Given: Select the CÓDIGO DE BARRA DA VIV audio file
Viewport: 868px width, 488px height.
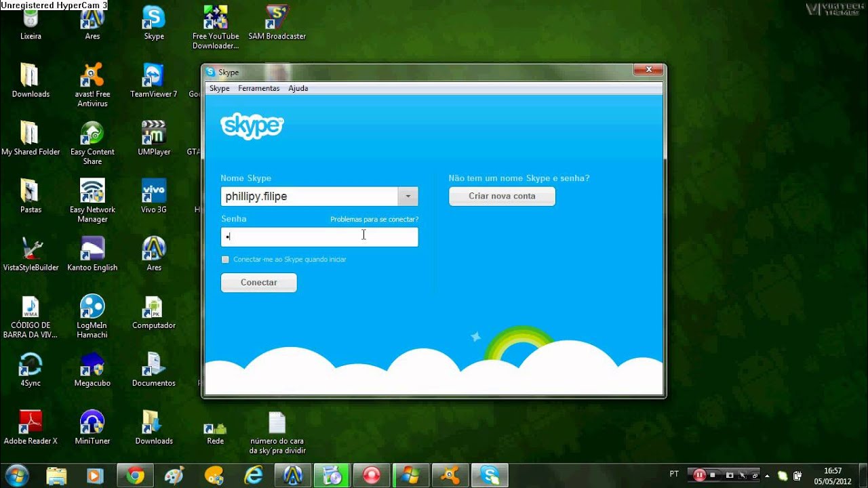Looking at the screenshot, I should [31, 317].
